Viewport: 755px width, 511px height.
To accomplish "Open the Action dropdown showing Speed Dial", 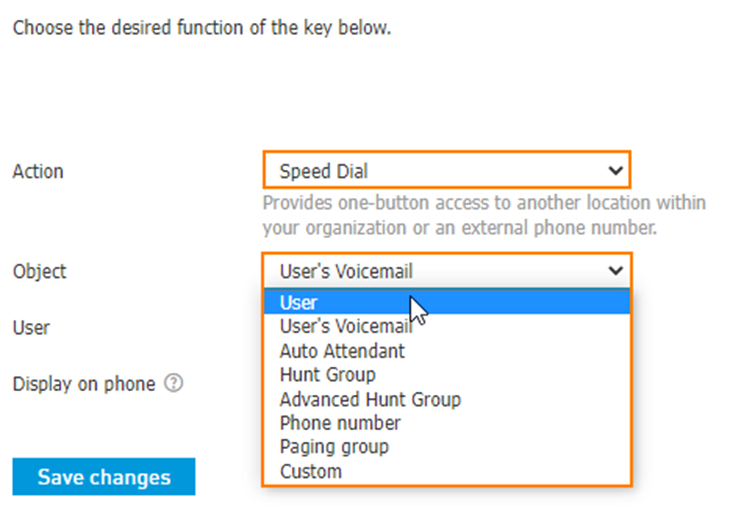I will click(x=446, y=170).
